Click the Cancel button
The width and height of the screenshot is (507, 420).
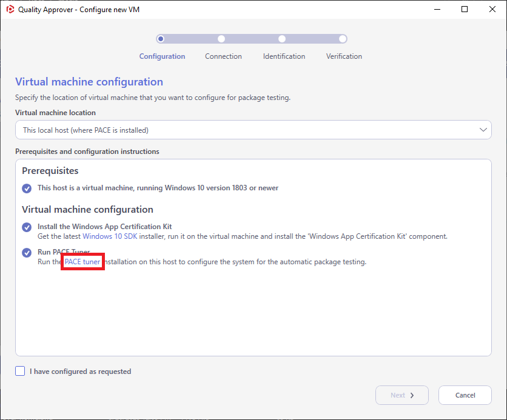pos(465,395)
